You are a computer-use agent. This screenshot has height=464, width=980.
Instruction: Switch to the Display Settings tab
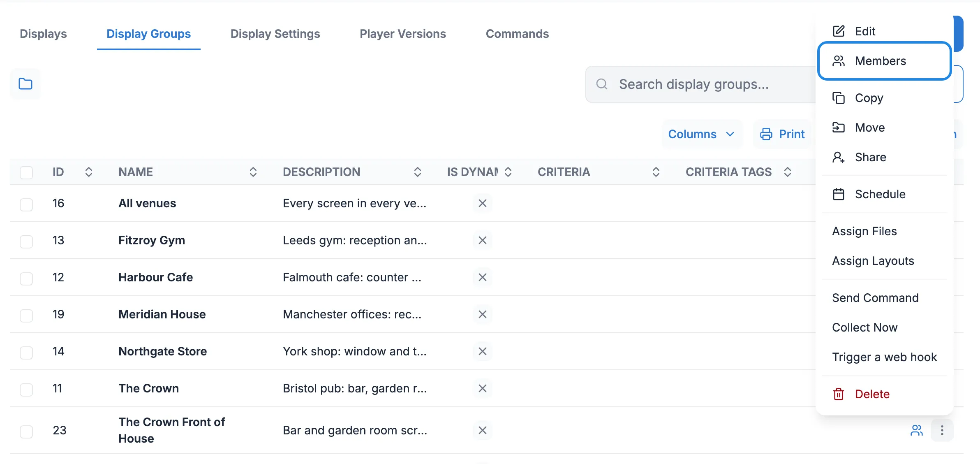coord(275,34)
